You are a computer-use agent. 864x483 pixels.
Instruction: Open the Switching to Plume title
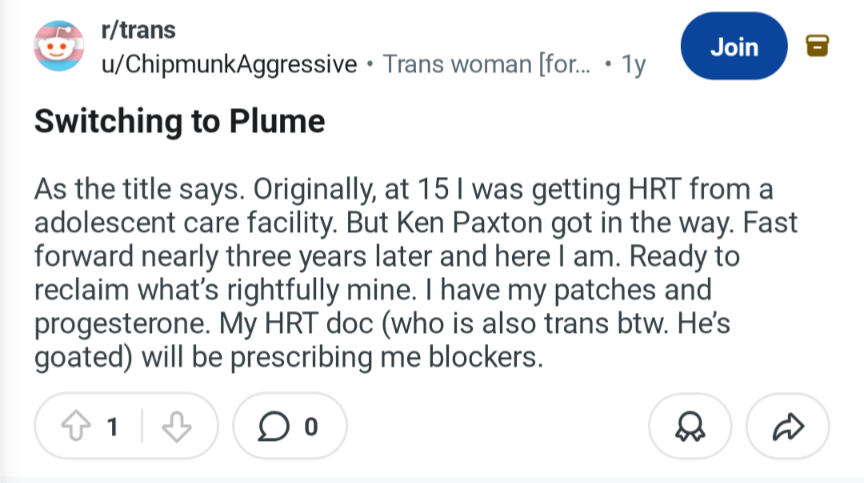tap(180, 121)
